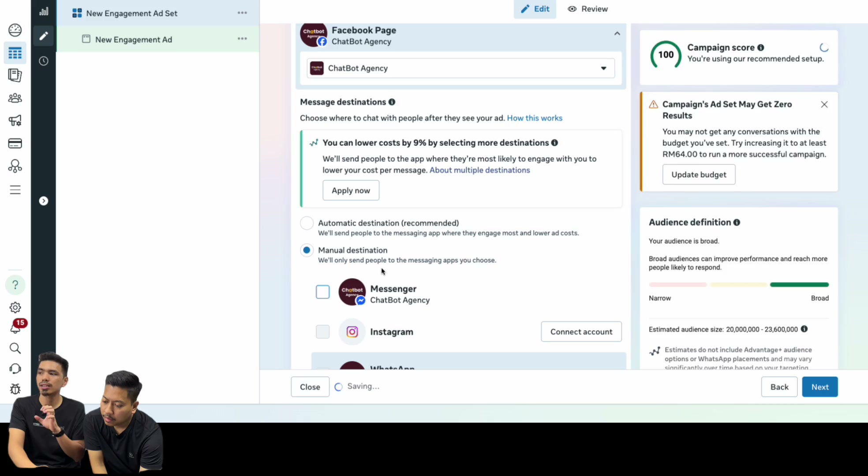The width and height of the screenshot is (868, 476).
Task: Check the Instagram destination checkbox
Action: (322, 332)
